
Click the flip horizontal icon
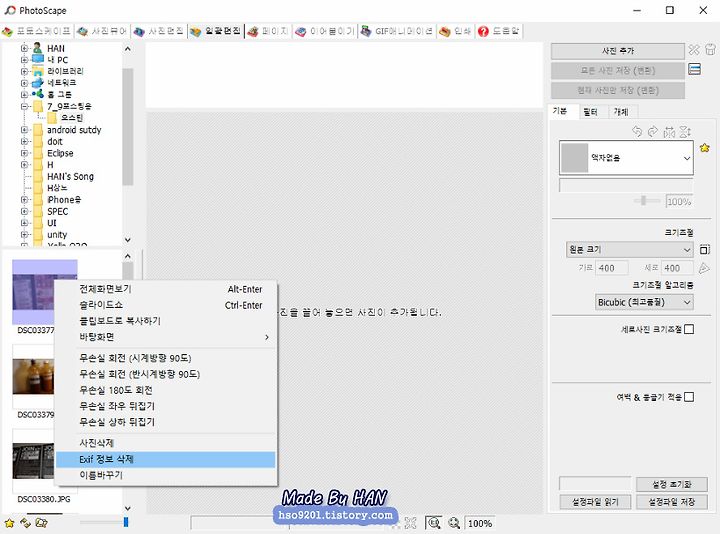(x=669, y=132)
